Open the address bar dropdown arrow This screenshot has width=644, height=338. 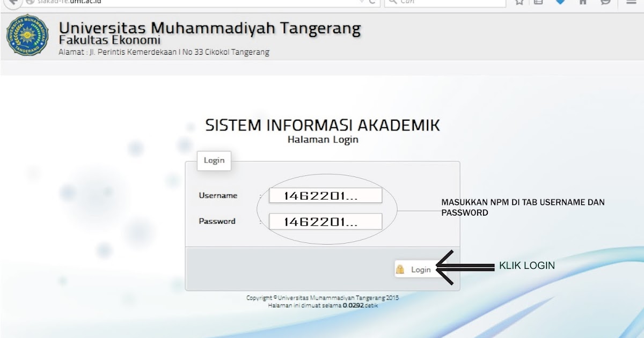click(361, 2)
